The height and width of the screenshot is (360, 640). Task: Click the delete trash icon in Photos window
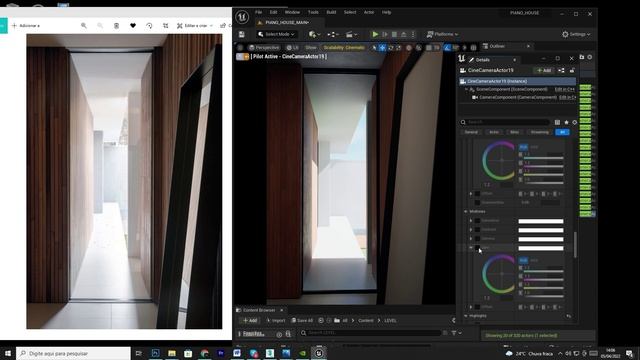click(x=116, y=25)
